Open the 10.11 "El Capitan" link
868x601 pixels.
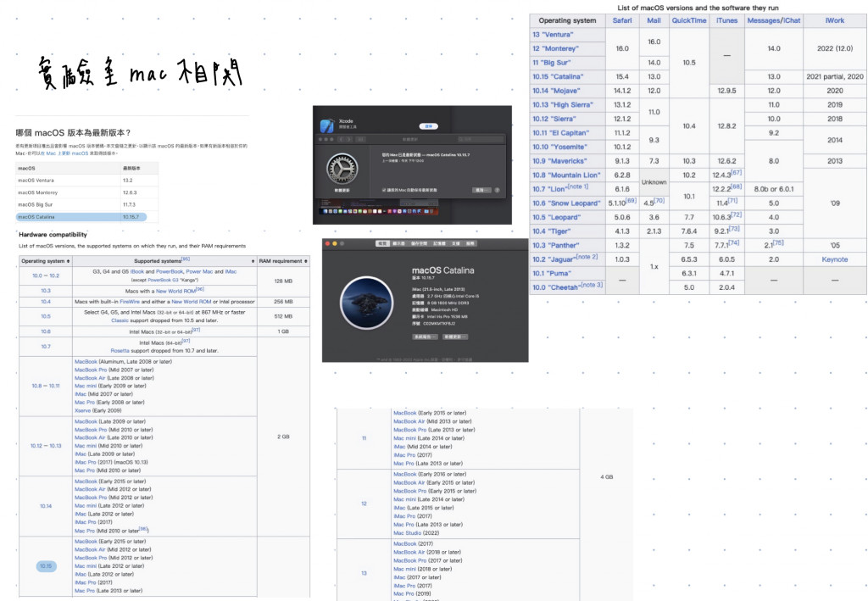pyautogui.click(x=561, y=133)
